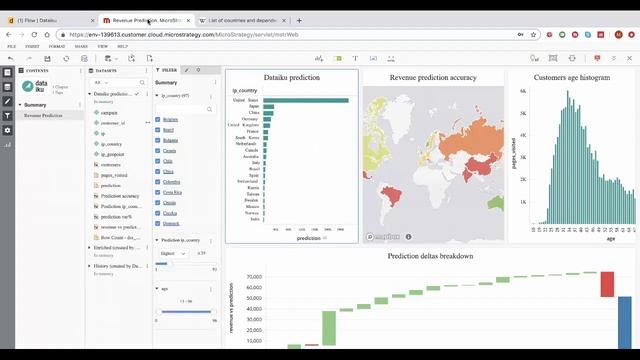Screen dimensions: 640x360
Task: Uncheck the Canada filter checkbox
Action: point(158,151)
